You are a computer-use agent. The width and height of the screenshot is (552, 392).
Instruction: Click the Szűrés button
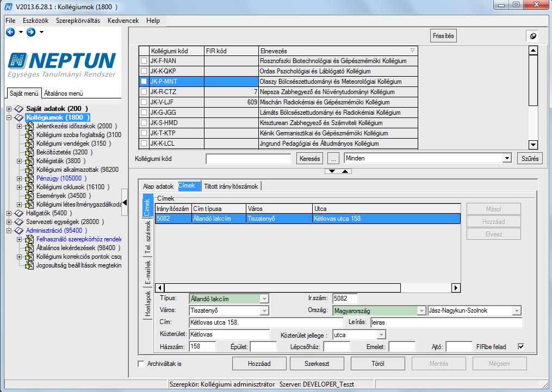[x=530, y=158]
